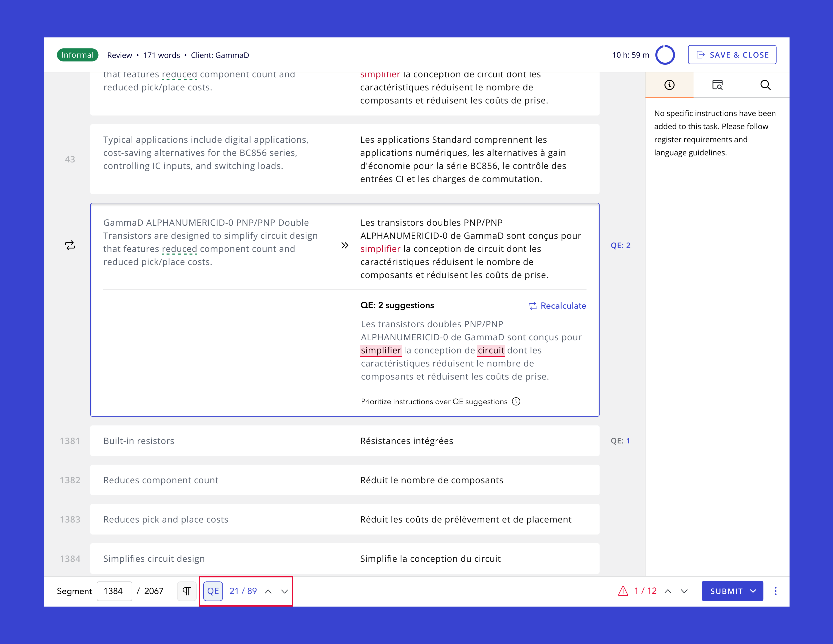
Task: Click the 10 h: 59 m timer text
Action: point(630,55)
